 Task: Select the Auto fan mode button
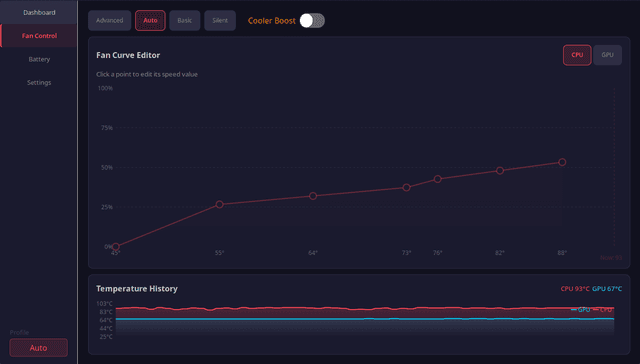[150, 20]
